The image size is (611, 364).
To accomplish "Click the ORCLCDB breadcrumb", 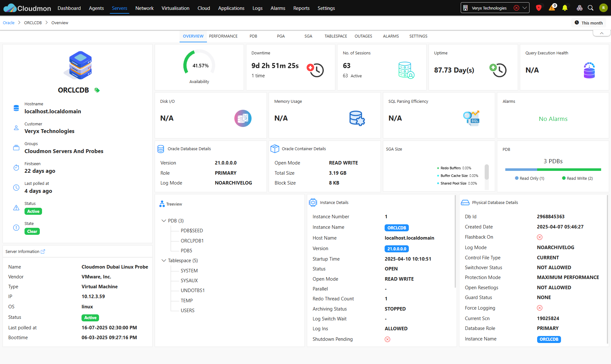I will [x=33, y=23].
